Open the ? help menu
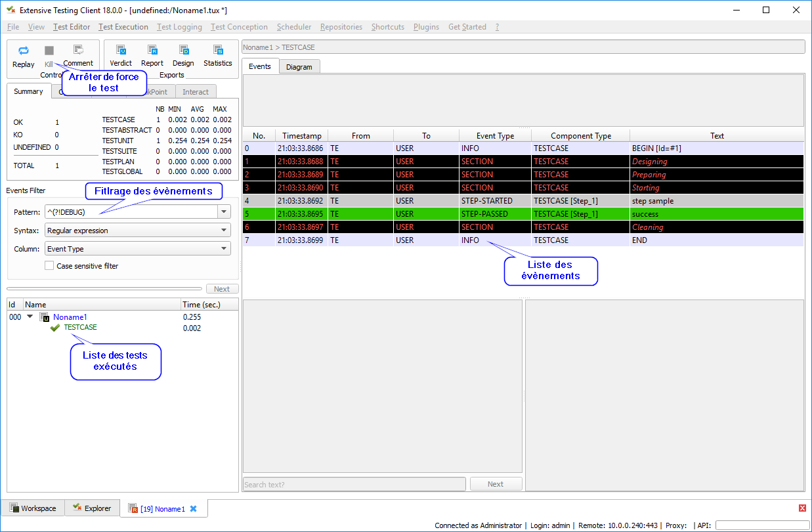This screenshot has height=532, width=812. (x=498, y=27)
